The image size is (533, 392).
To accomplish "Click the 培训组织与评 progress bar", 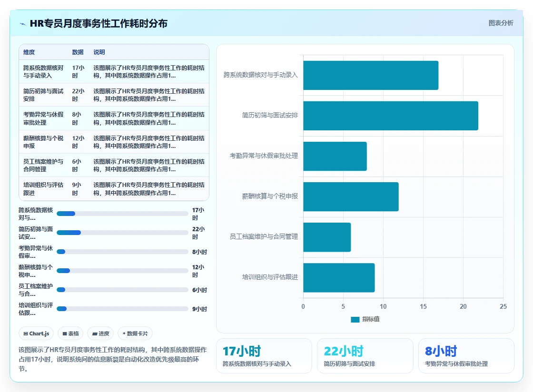I will 122,309.
